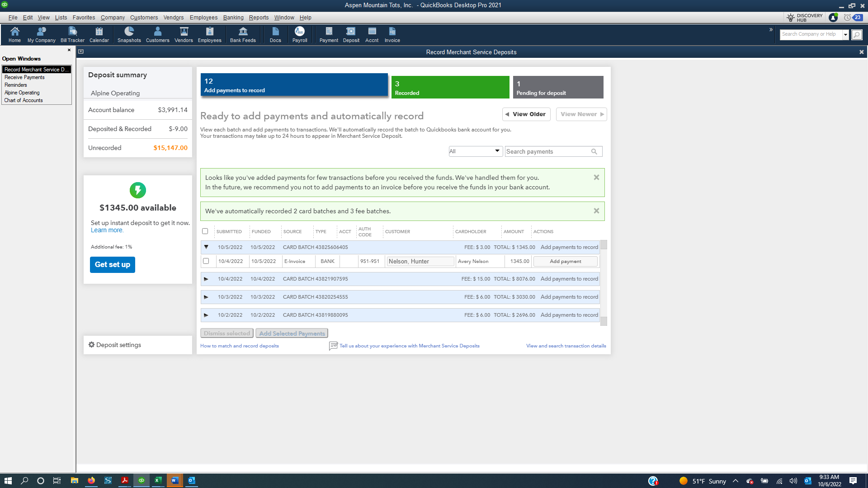Viewport: 868px width, 488px height.
Task: Launch Excel from the taskbar
Action: 158,480
